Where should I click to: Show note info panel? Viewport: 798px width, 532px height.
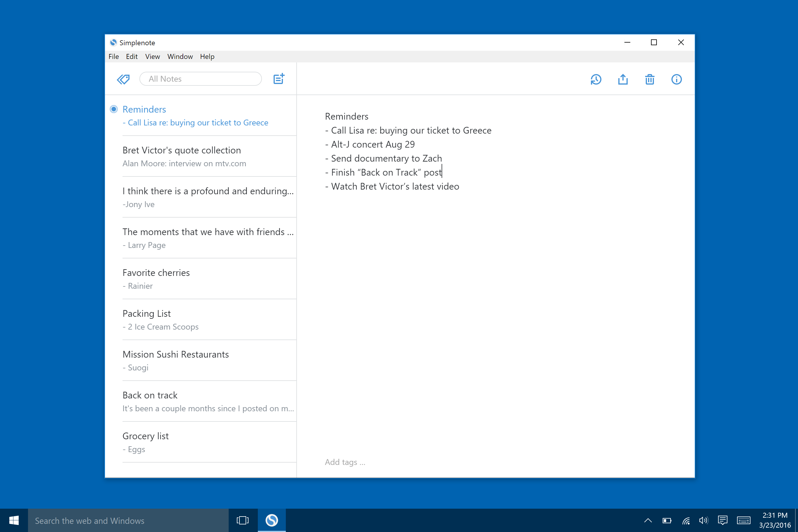coord(676,79)
